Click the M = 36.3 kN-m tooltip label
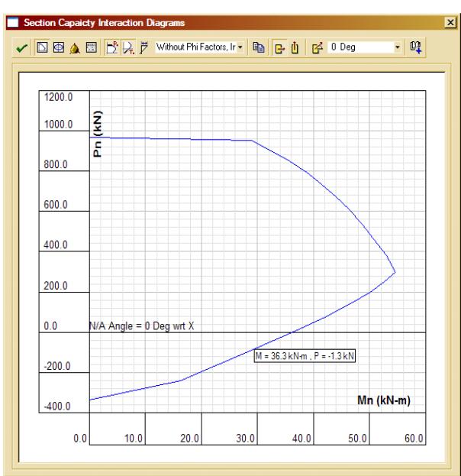 305,355
